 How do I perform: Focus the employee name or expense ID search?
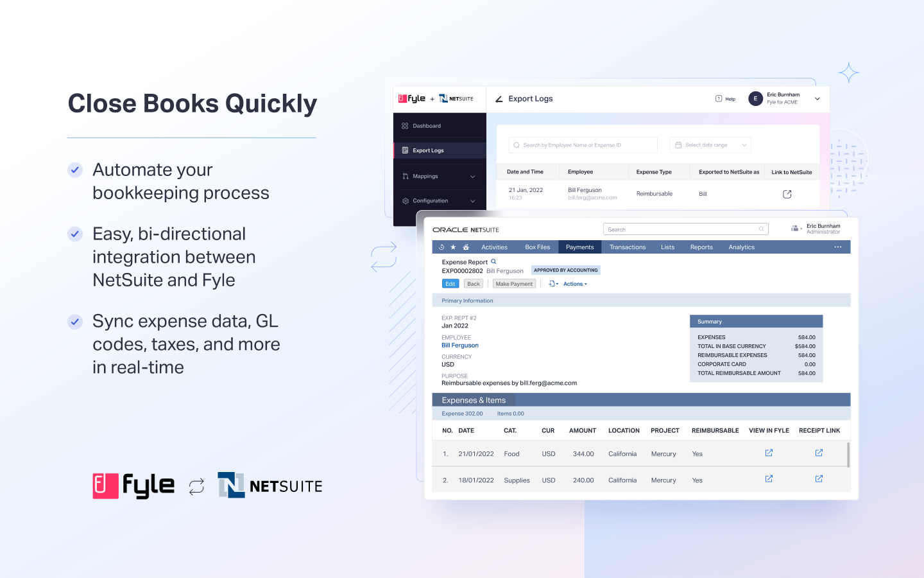(x=583, y=145)
